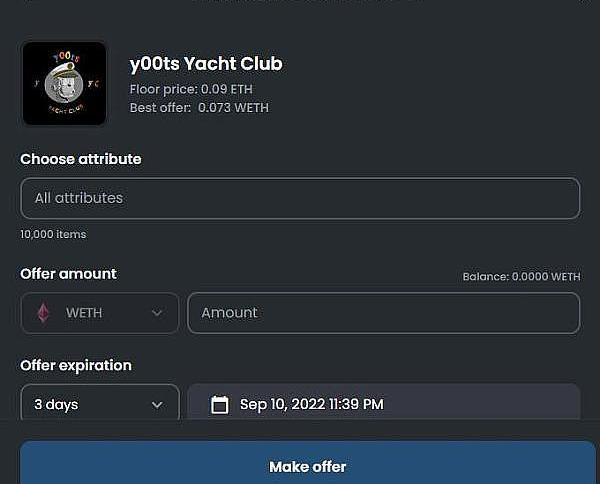Screen dimensions: 600x484
Task: Click the Offer amount heading
Action: 68,274
